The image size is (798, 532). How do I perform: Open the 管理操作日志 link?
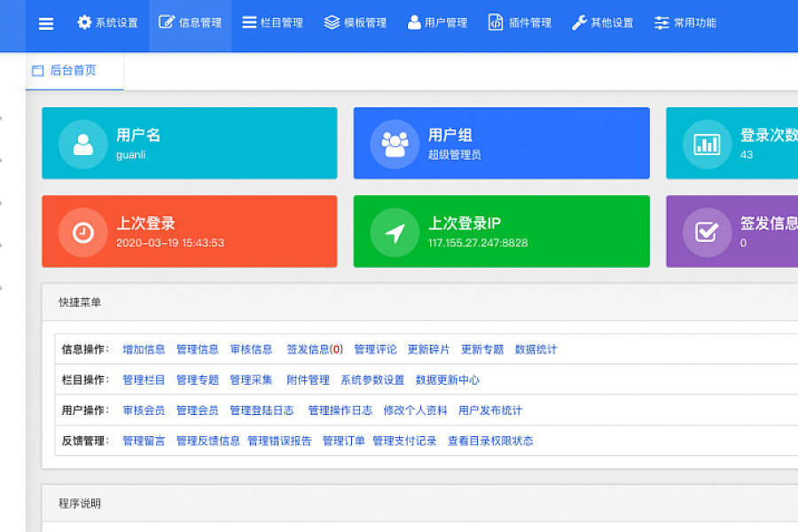340,411
